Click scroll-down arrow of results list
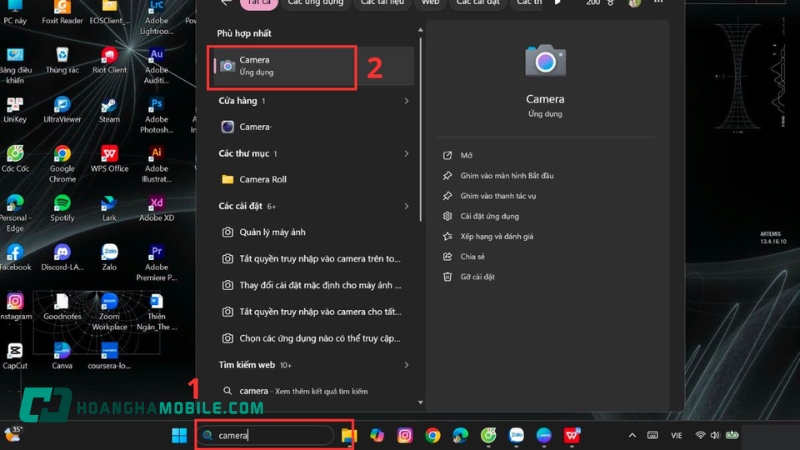 click(420, 403)
